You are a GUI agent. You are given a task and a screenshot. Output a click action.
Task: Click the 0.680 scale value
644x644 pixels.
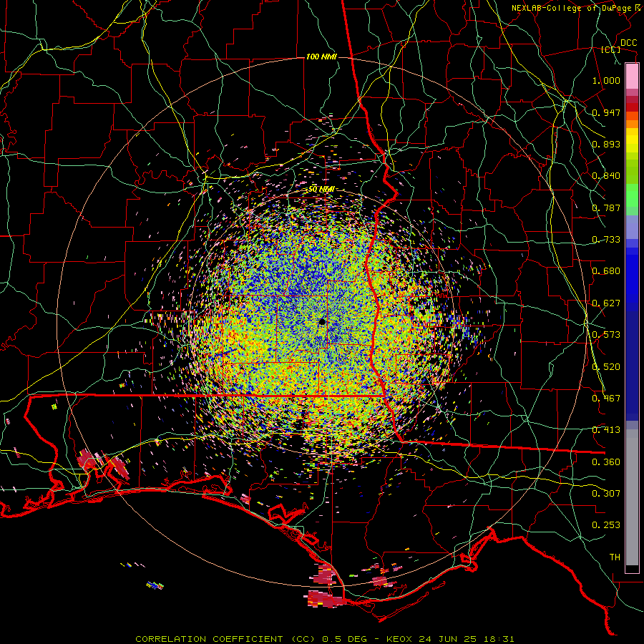point(606,271)
